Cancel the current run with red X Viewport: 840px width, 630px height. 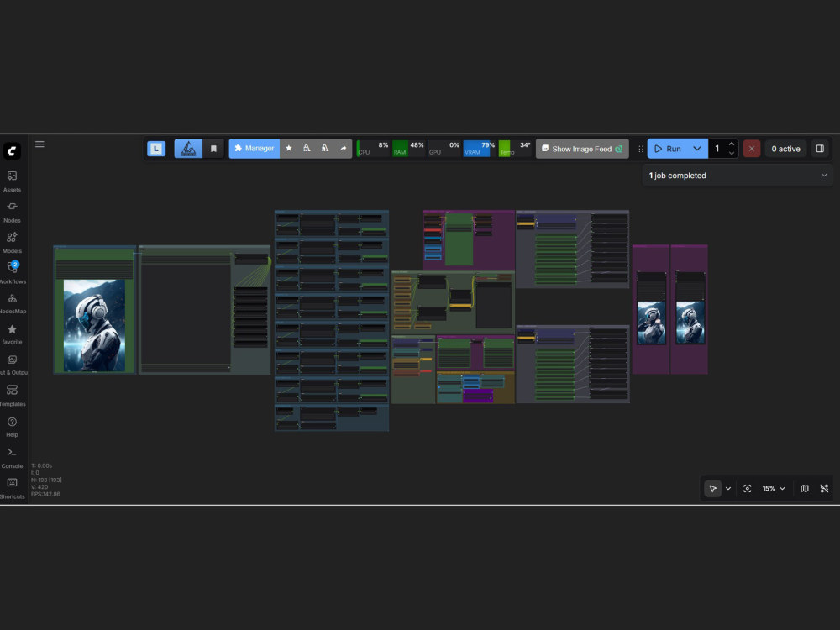pos(752,149)
